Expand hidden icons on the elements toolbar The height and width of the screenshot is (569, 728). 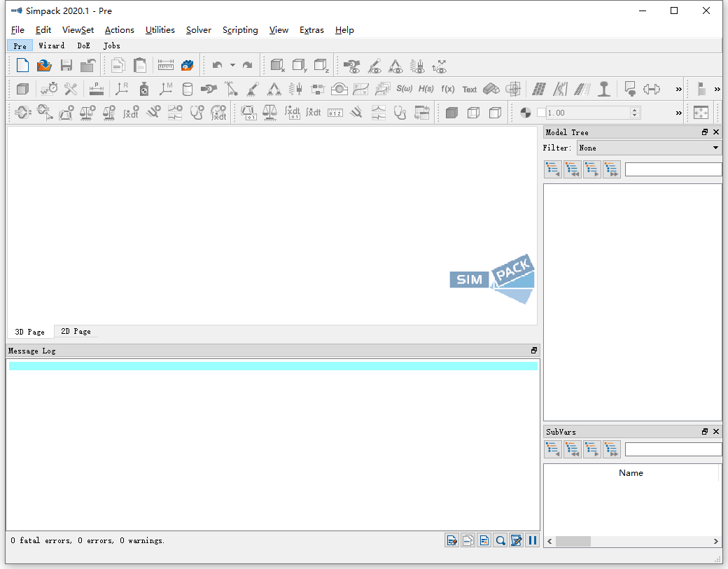point(679,89)
